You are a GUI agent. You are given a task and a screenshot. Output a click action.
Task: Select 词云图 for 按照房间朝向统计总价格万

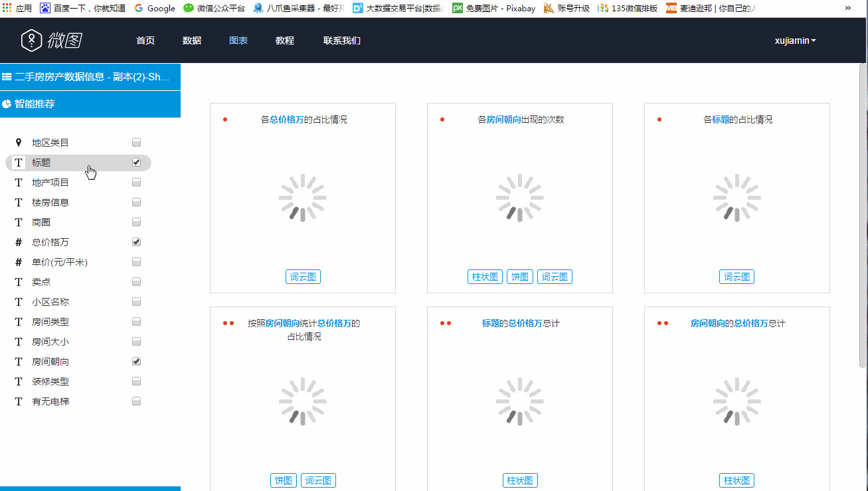tap(318, 480)
